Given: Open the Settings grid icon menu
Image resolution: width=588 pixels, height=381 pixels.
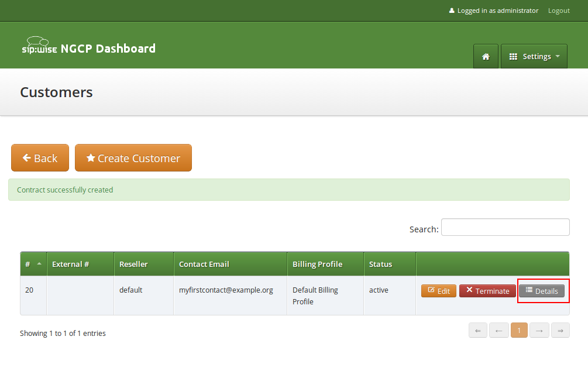Looking at the screenshot, I should coord(514,56).
